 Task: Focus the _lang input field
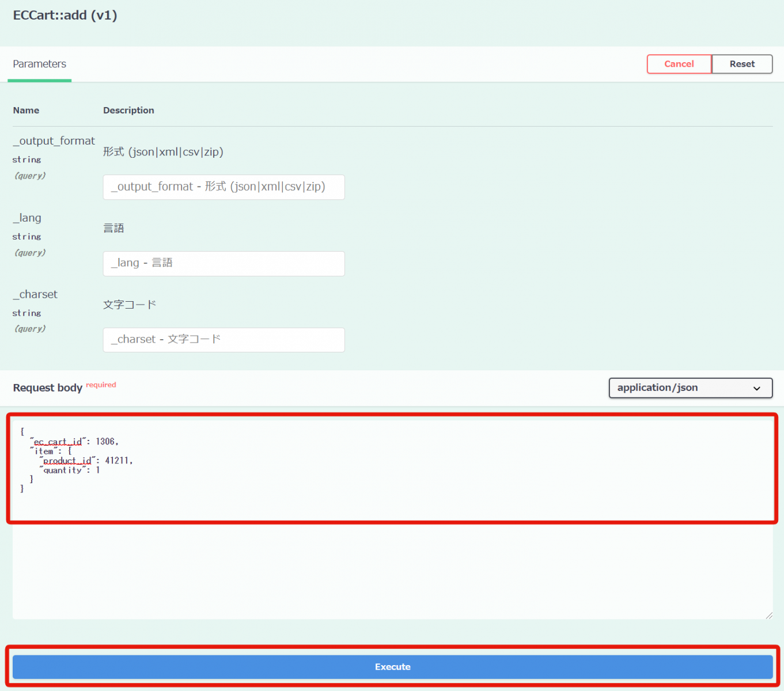click(x=224, y=263)
